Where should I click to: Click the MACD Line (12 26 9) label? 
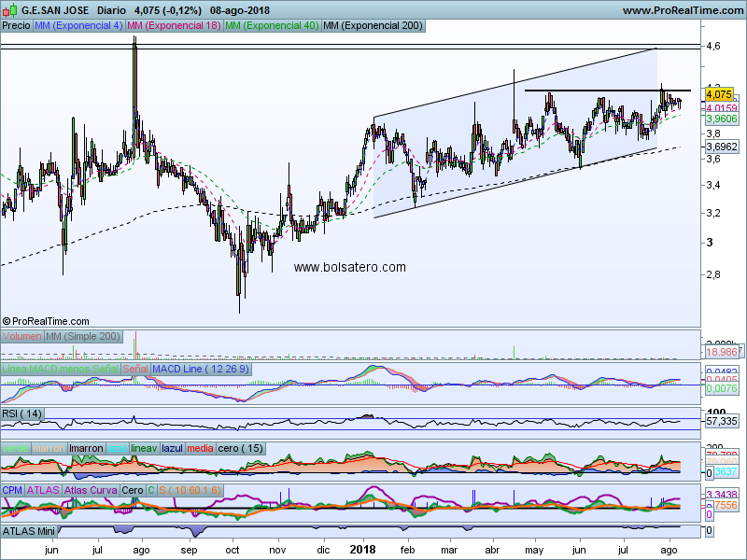tap(201, 370)
